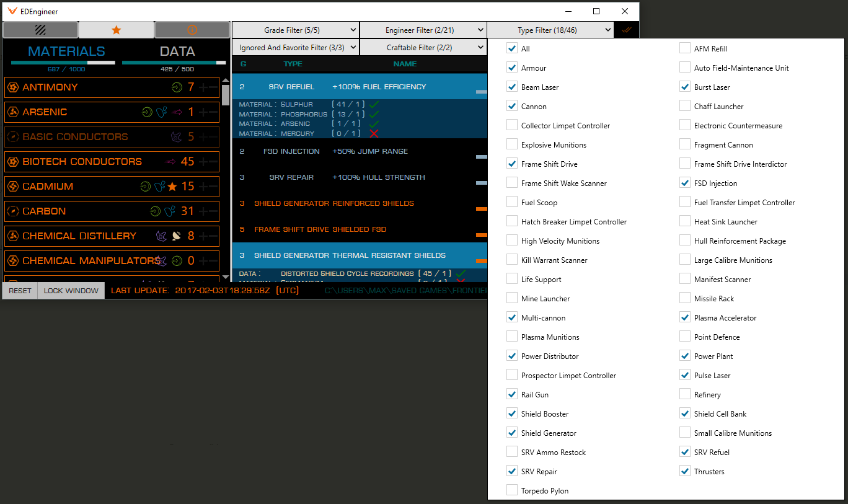Open Ignored And Favorite Filter dropdown
Image resolution: width=848 pixels, height=504 pixels.
[296, 47]
